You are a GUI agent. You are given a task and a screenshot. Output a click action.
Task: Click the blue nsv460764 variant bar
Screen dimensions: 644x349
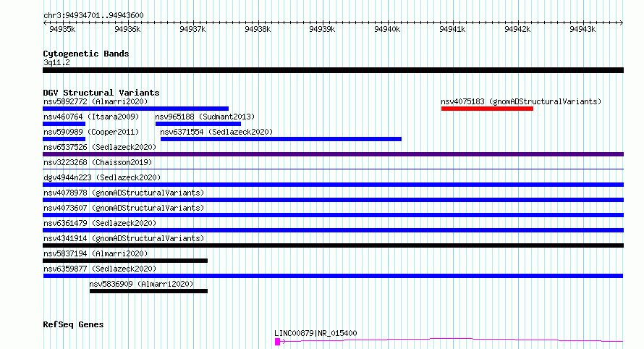click(x=64, y=124)
